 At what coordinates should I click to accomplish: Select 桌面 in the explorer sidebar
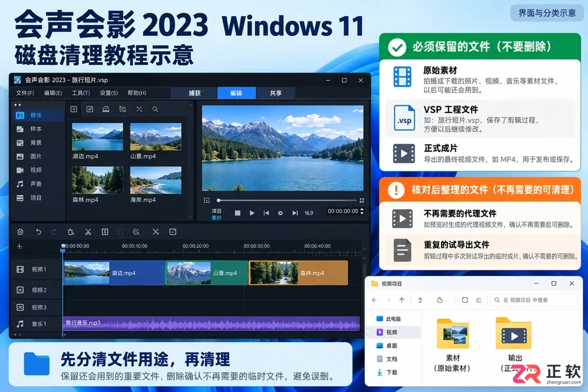387,346
